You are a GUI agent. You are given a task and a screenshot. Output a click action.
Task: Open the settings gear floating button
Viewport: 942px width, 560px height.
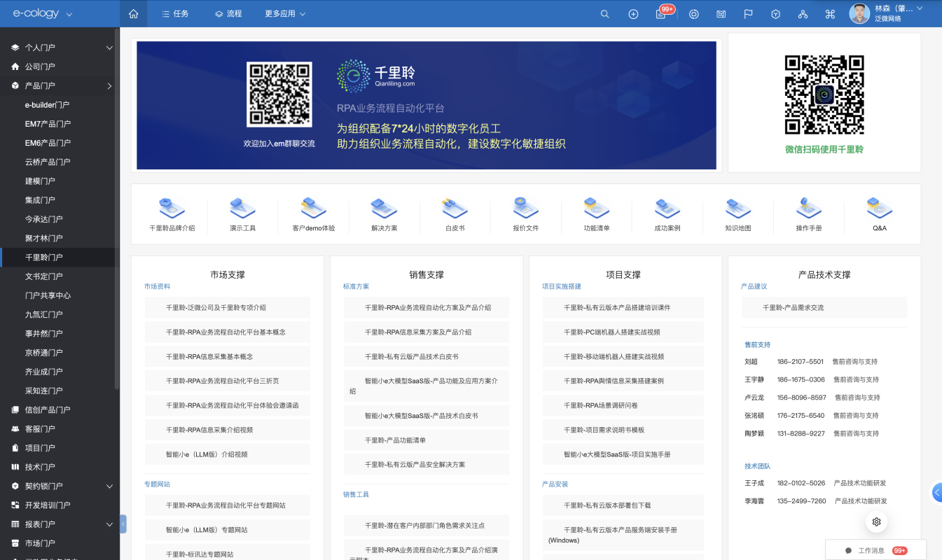tap(876, 521)
